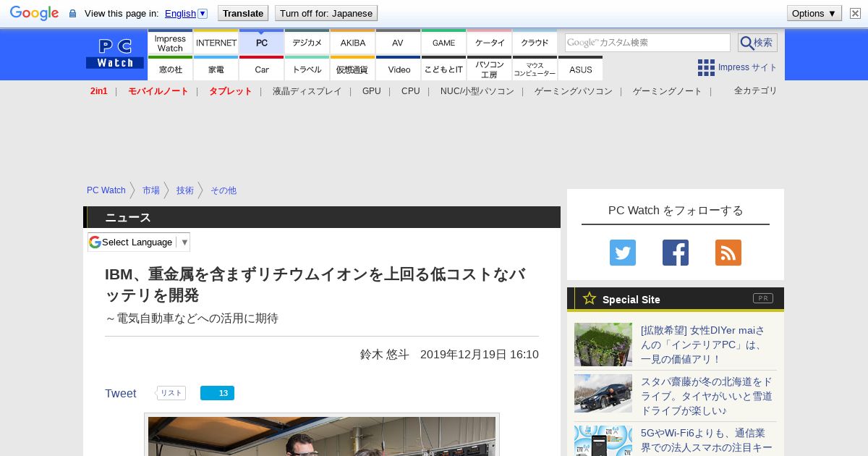Open the Car tab
The width and height of the screenshot is (868, 456).
tap(262, 69)
